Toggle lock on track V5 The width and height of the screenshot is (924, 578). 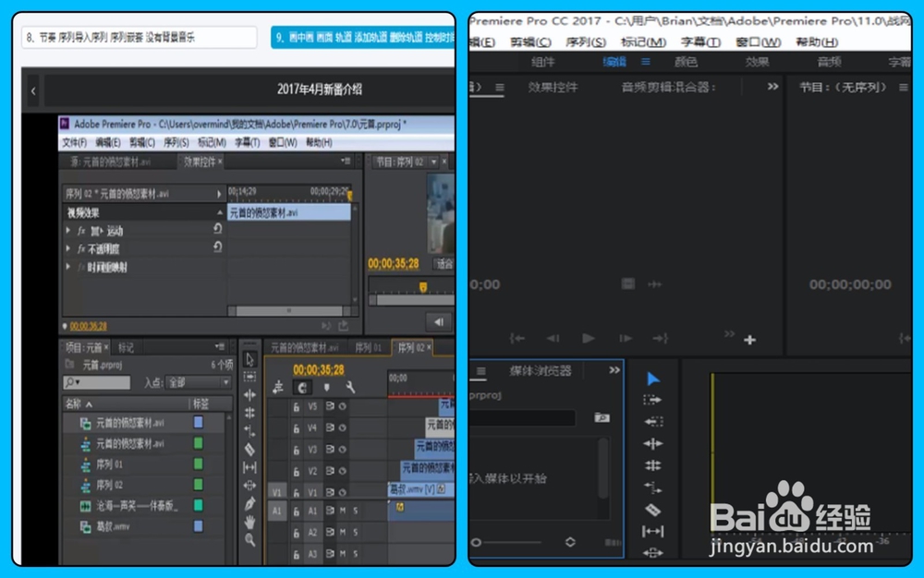pos(297,406)
